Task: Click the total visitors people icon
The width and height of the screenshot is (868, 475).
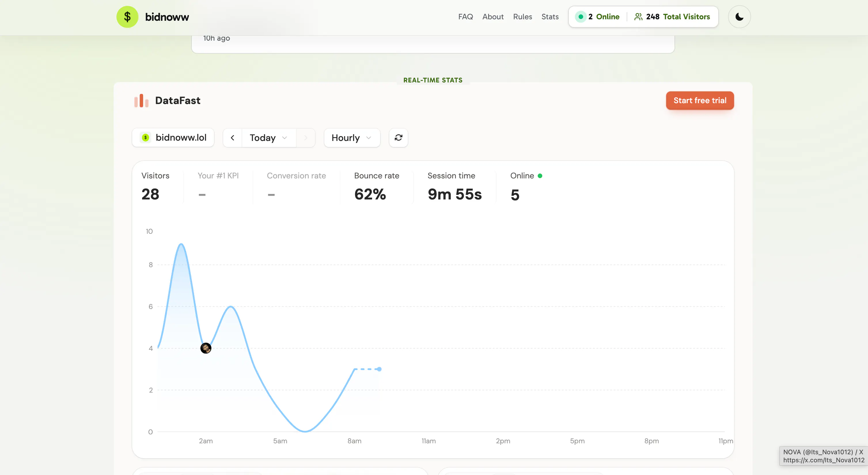Action: pos(638,16)
